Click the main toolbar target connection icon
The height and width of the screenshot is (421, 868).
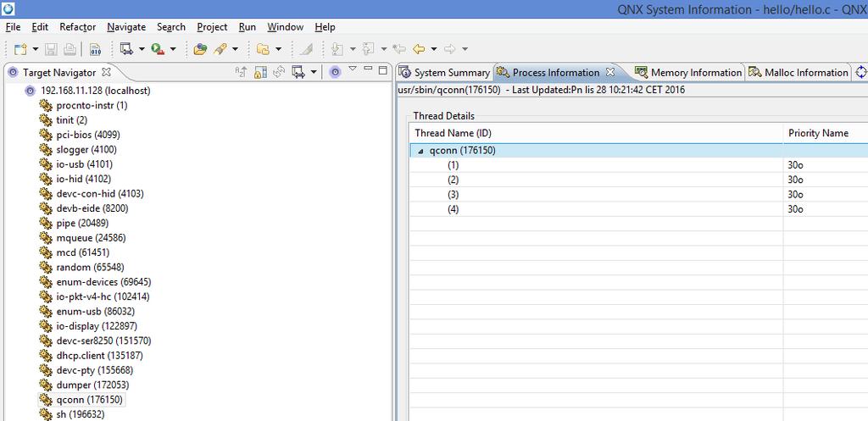[126, 49]
